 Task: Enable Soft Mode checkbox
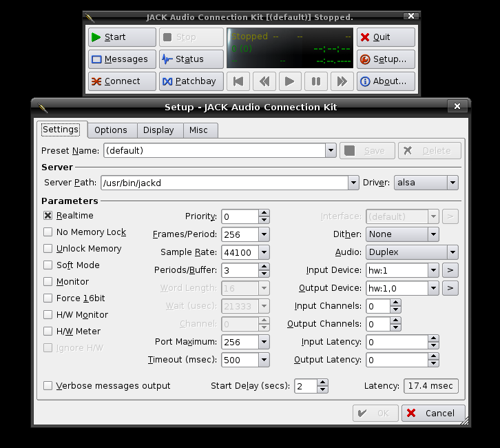point(48,265)
